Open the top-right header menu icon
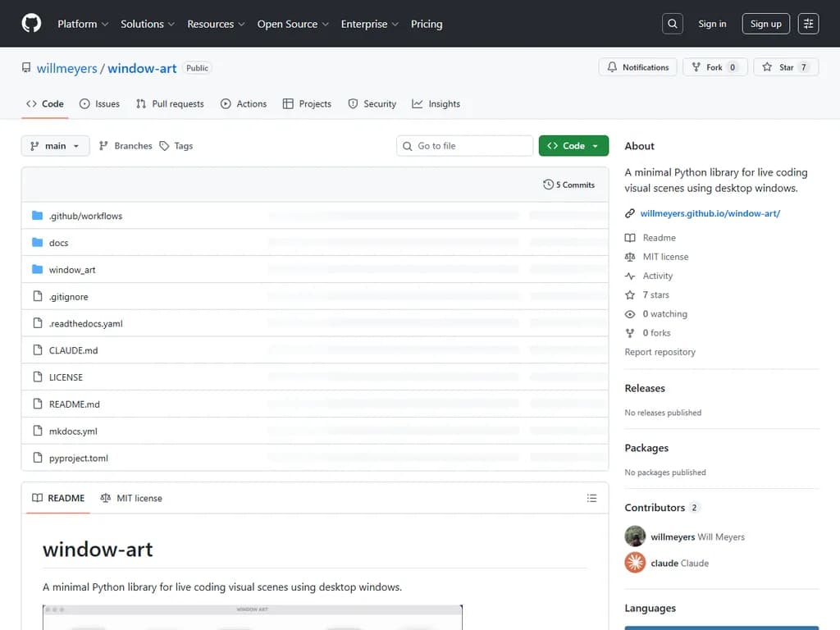Image resolution: width=840 pixels, height=630 pixels. click(x=808, y=24)
